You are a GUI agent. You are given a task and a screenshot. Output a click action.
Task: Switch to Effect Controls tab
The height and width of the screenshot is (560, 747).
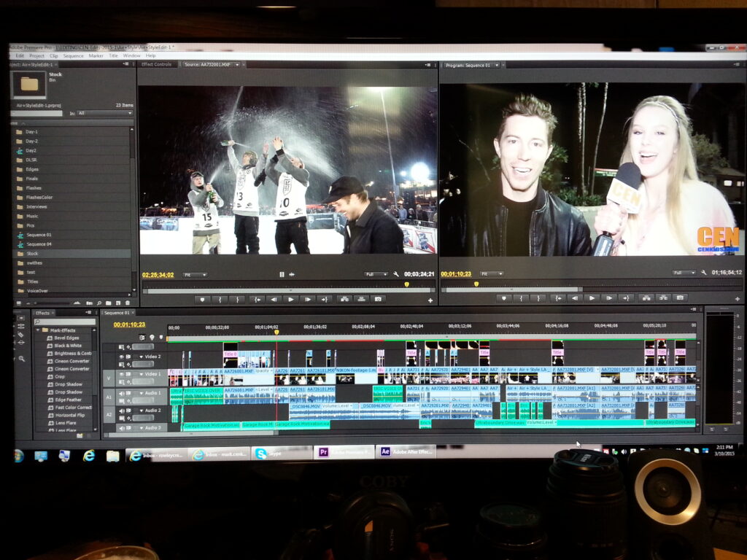156,64
